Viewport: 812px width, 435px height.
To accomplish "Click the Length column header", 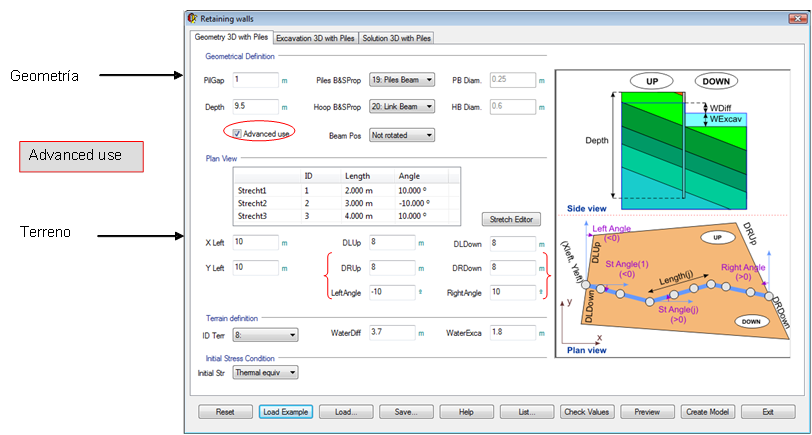I will [x=368, y=176].
